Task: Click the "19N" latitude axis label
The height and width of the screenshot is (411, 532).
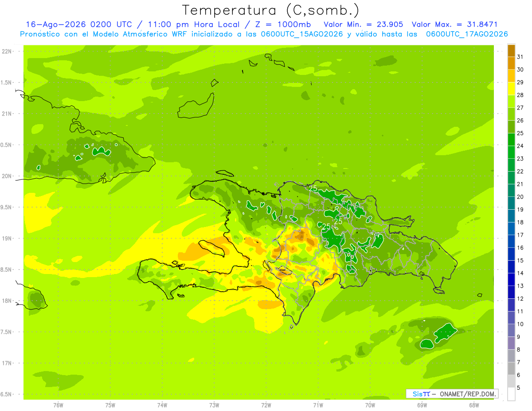Action: point(7,239)
